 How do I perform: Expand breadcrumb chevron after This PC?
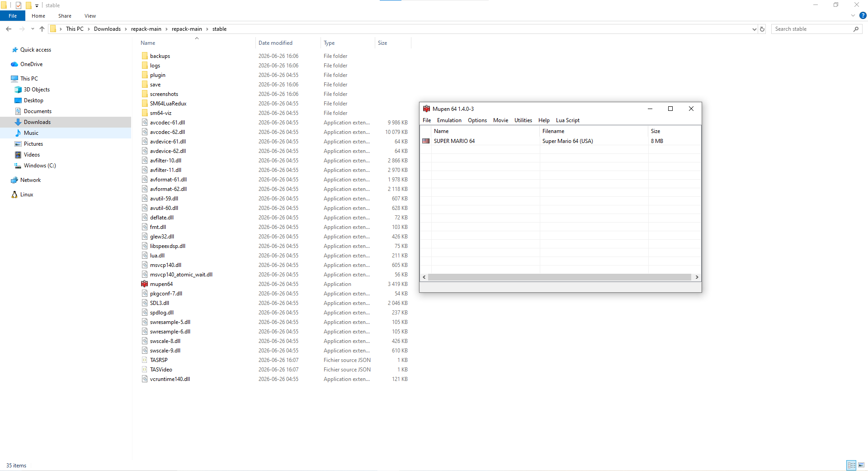[x=89, y=29]
